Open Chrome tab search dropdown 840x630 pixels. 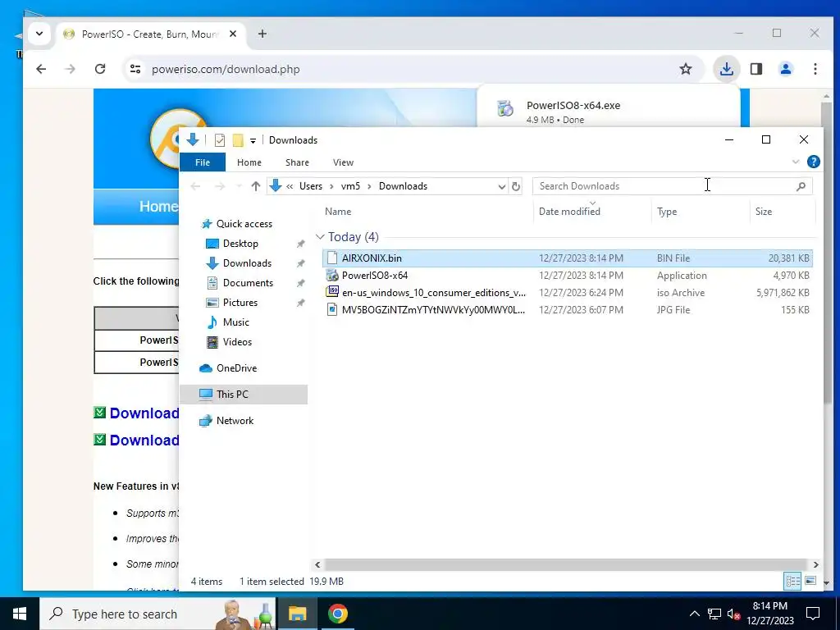[x=39, y=34]
